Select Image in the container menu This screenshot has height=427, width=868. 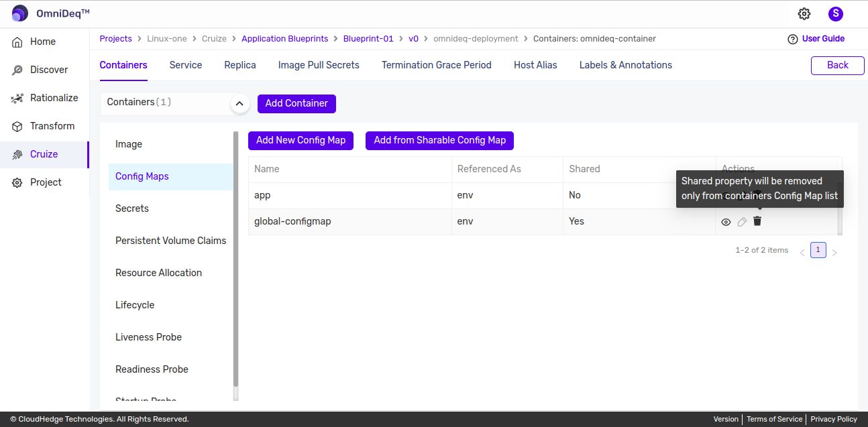point(170,144)
